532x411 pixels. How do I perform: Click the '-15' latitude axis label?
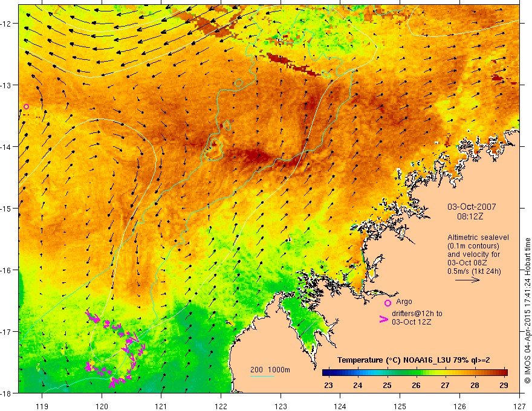pyautogui.click(x=6, y=208)
